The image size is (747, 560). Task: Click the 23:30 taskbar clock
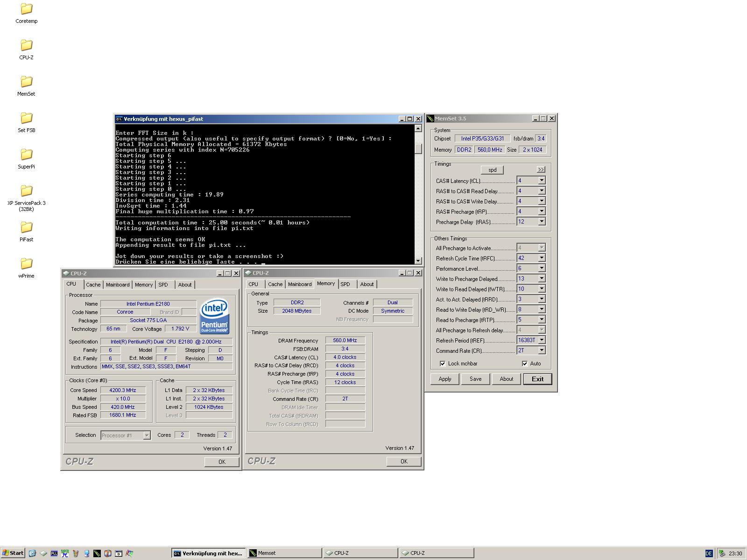735,553
